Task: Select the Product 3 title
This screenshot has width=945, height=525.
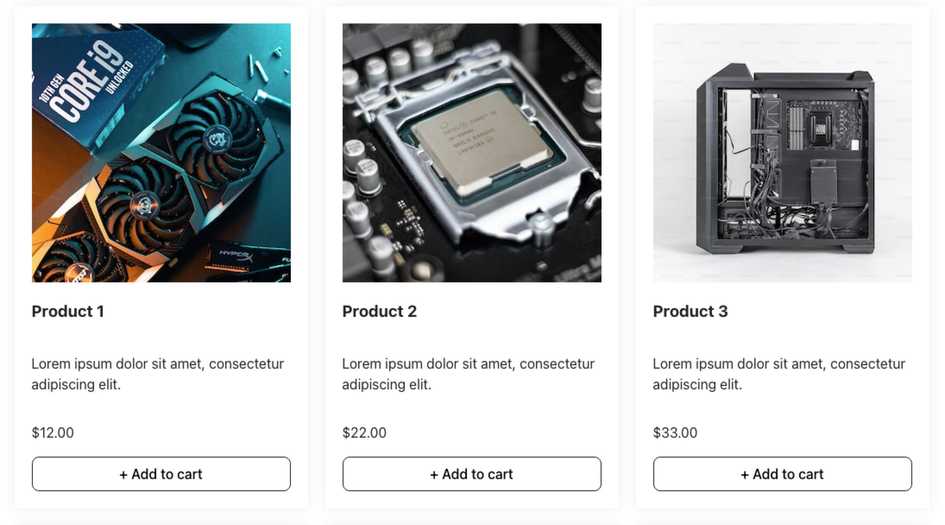Action: coord(690,312)
